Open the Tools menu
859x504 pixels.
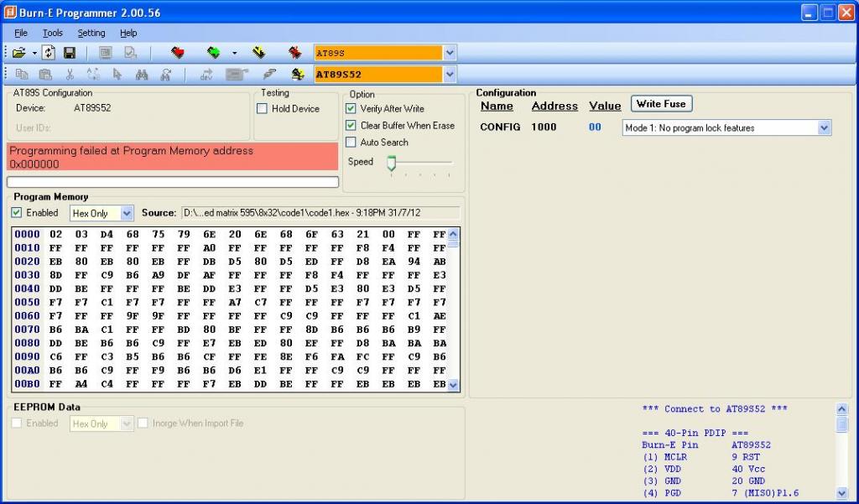[53, 33]
